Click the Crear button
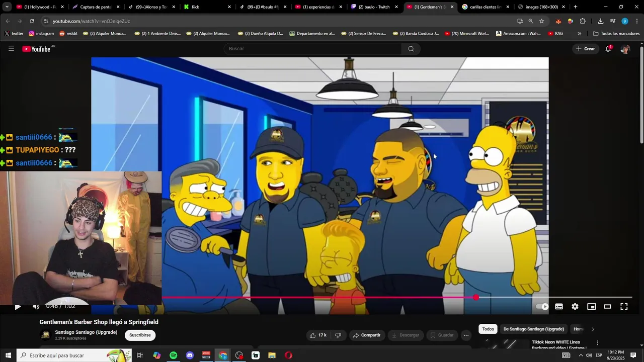Viewport: 644px width, 362px height. click(586, 49)
